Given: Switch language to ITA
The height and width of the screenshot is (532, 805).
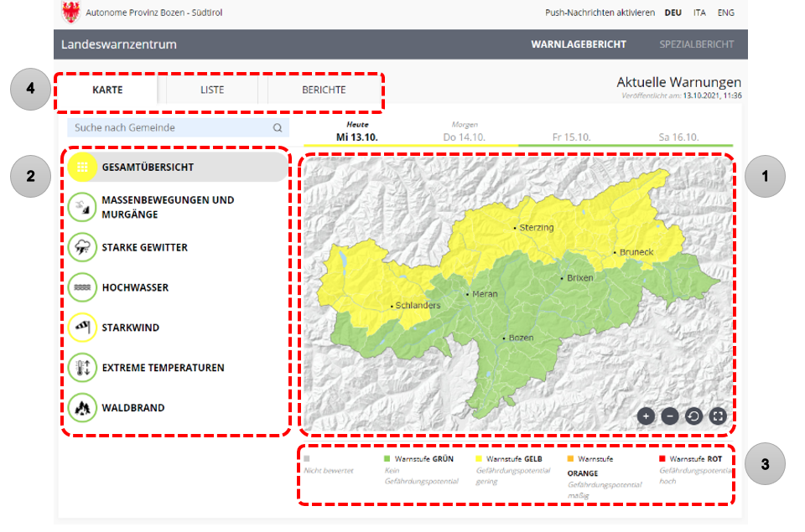Looking at the screenshot, I should click(x=699, y=13).
